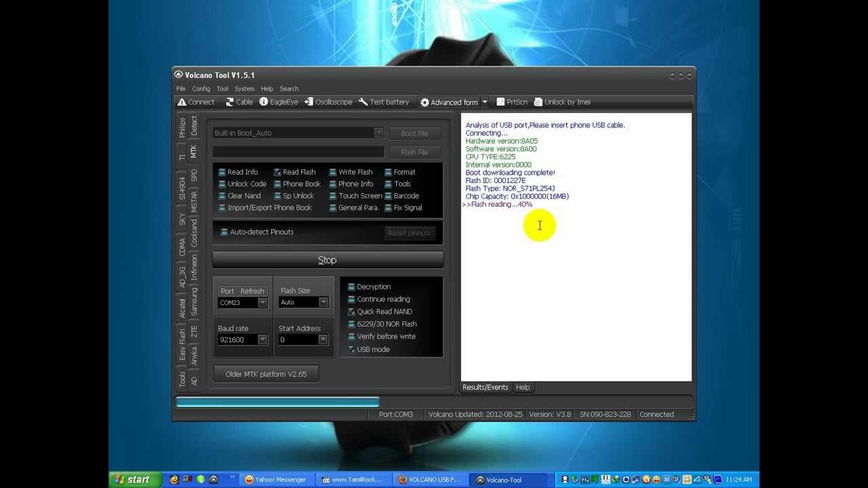This screenshot has height=488, width=868.
Task: Expand the Advanced form dropdown arrow
Action: [484, 102]
